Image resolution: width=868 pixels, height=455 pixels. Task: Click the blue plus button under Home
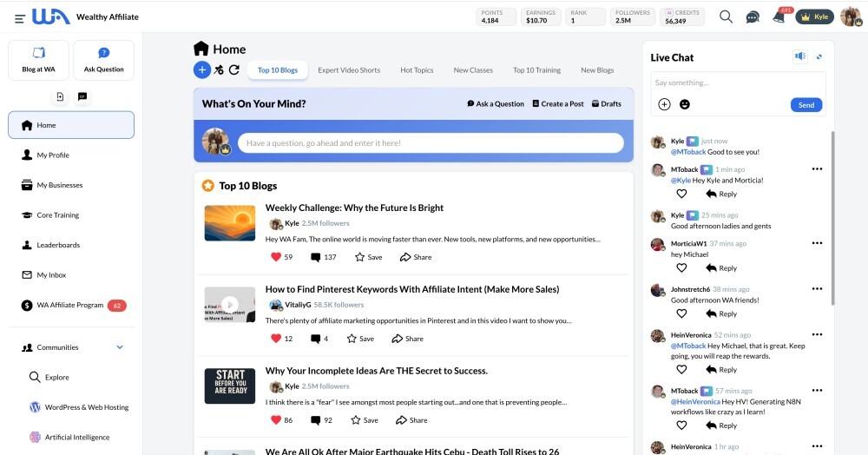201,70
